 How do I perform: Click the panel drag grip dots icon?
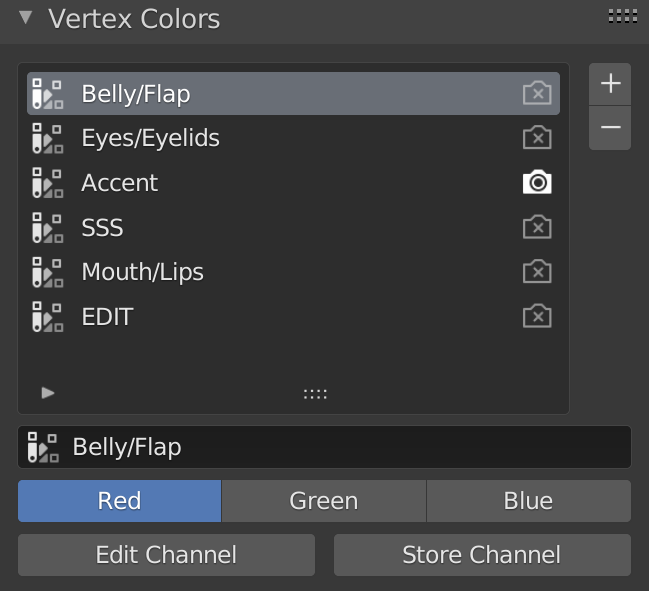pos(622,16)
